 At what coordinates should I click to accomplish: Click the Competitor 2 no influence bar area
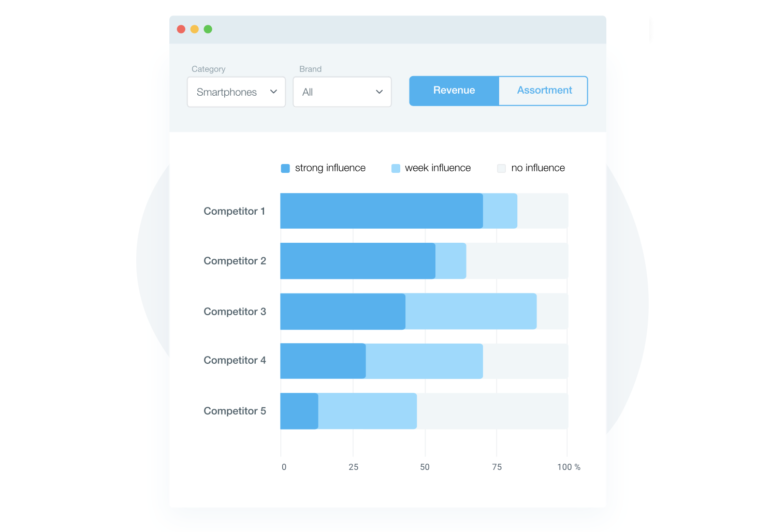[x=516, y=261]
